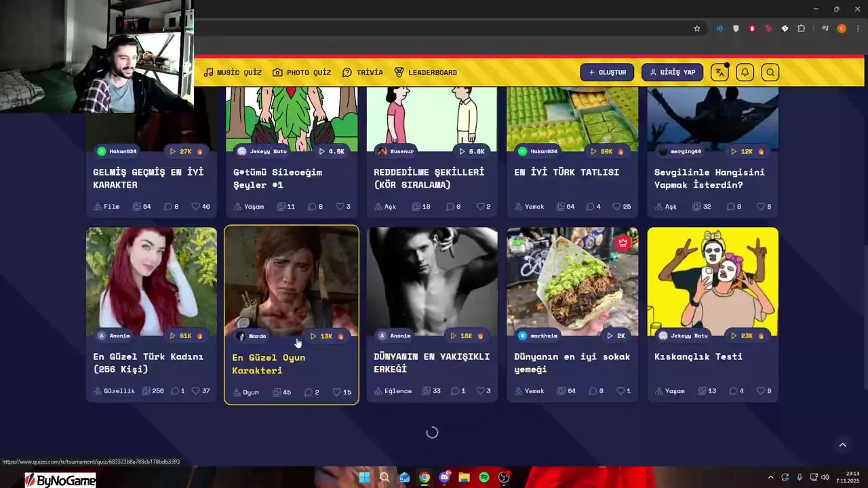Open the language translation icon
The width and height of the screenshot is (868, 488).
click(x=719, y=73)
